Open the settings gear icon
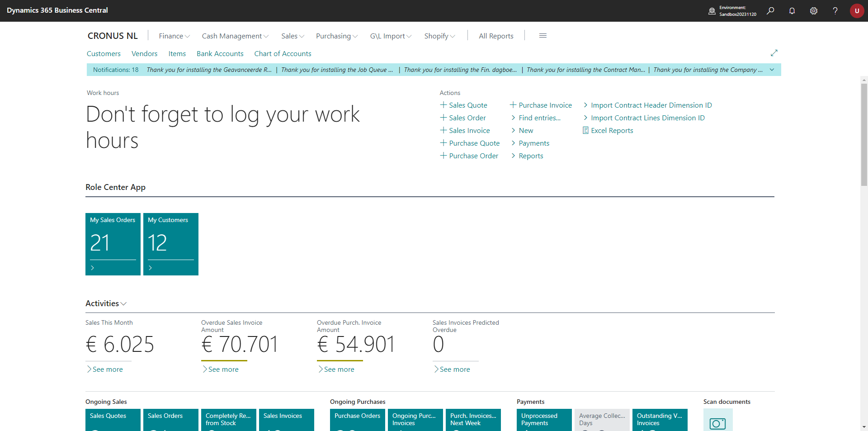Image resolution: width=868 pixels, height=431 pixels. click(x=814, y=11)
